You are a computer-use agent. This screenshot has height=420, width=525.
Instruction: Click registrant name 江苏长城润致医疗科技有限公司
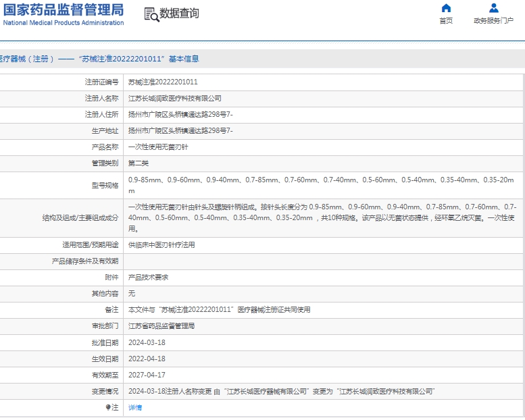tap(175, 99)
